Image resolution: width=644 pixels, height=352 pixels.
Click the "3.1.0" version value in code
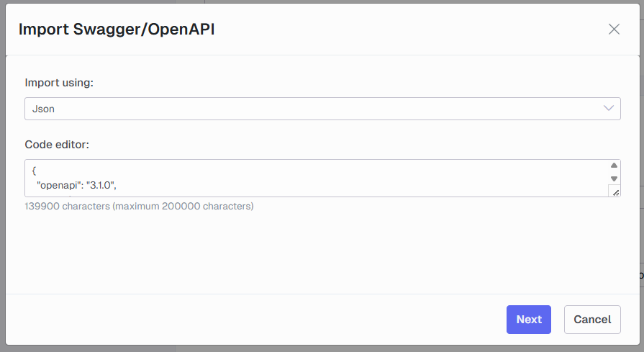[x=100, y=185]
